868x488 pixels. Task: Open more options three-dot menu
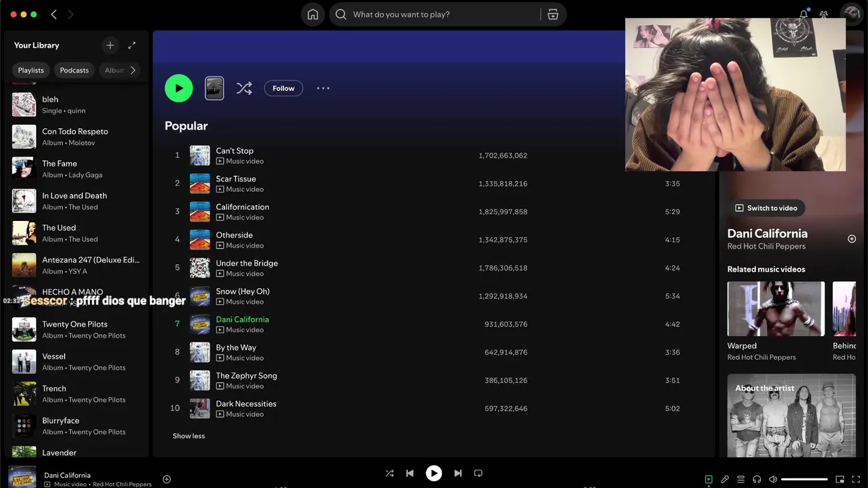point(323,88)
